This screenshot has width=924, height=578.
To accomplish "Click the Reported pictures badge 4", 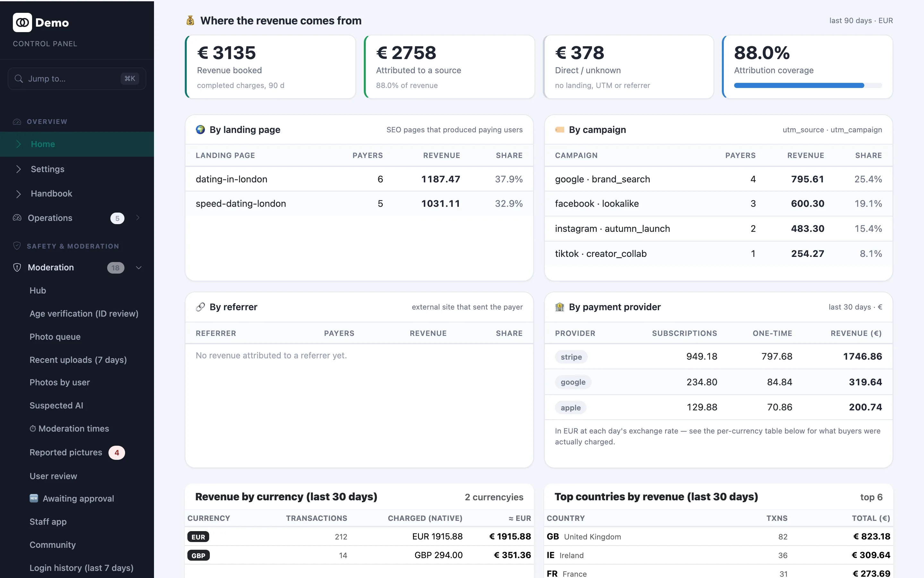I will click(x=117, y=453).
